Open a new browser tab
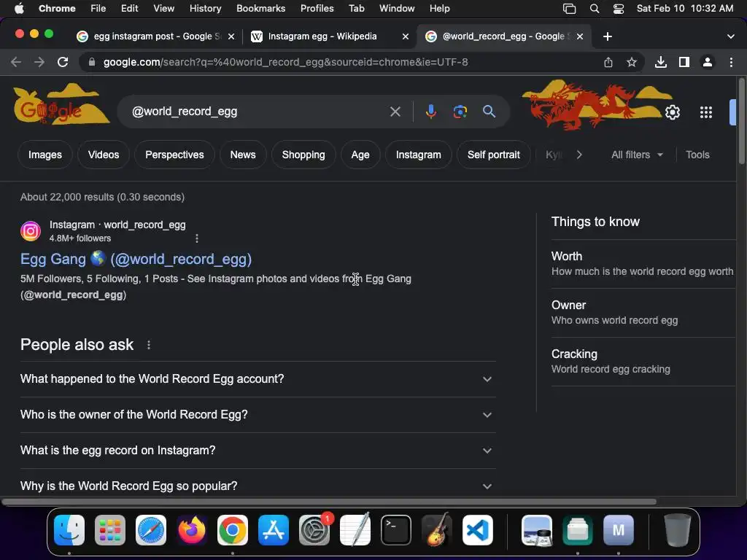747x560 pixels. 608,36
